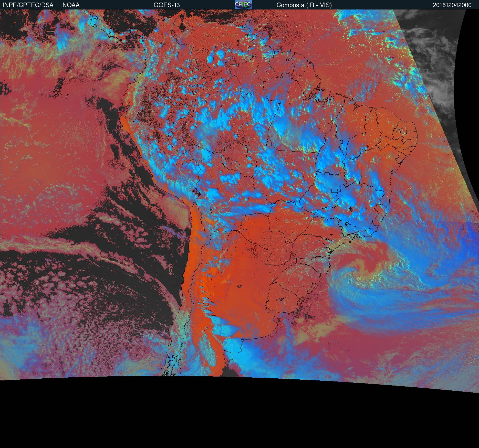This screenshot has height=448, width=479.
Task: Click the NOAA label in header
Action: point(71,5)
